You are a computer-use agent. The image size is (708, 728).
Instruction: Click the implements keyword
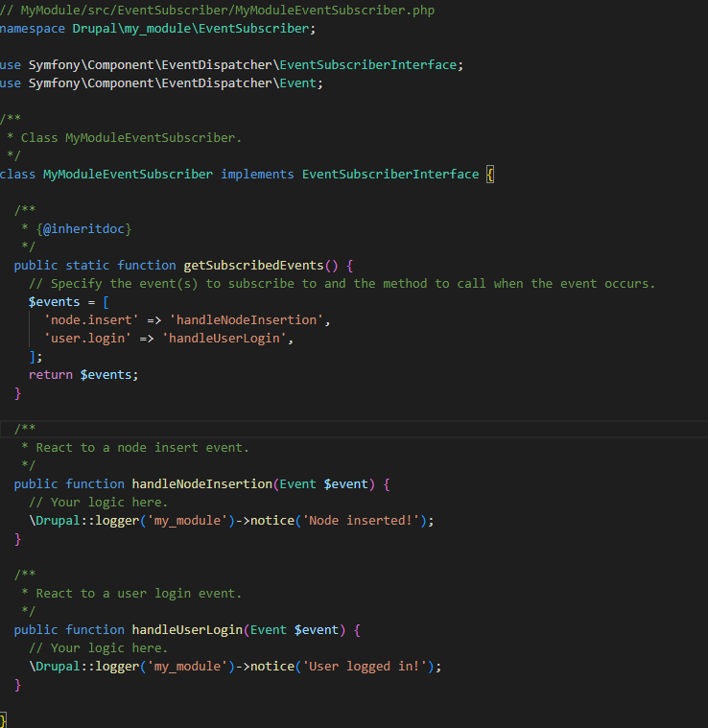(x=257, y=174)
